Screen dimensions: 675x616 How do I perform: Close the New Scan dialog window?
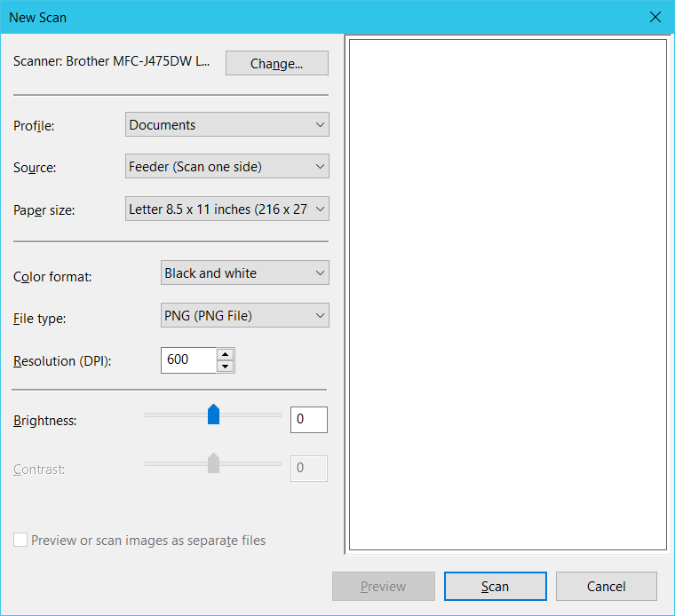[655, 17]
